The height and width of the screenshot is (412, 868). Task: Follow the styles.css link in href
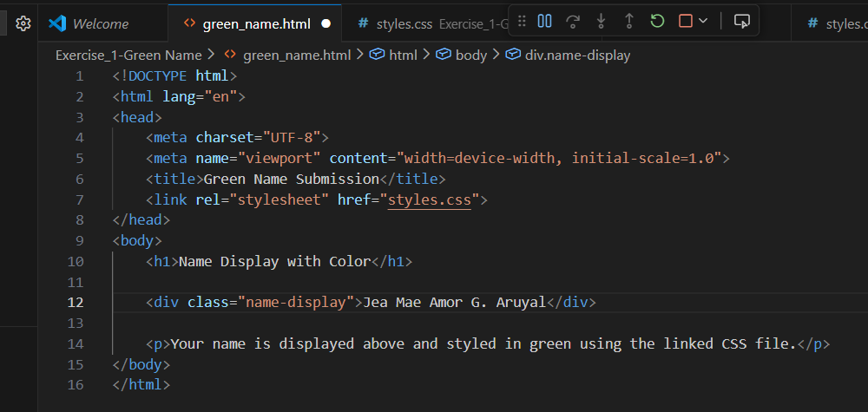tap(430, 199)
